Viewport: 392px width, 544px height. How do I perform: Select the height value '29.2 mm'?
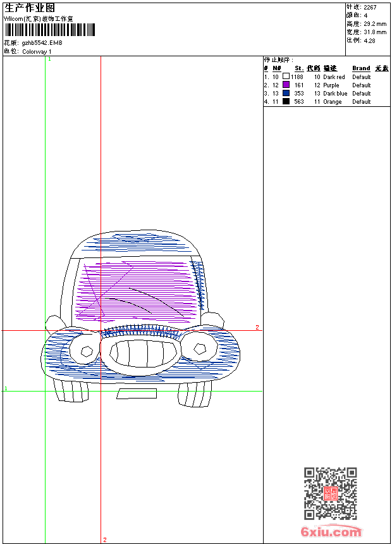(x=375, y=24)
